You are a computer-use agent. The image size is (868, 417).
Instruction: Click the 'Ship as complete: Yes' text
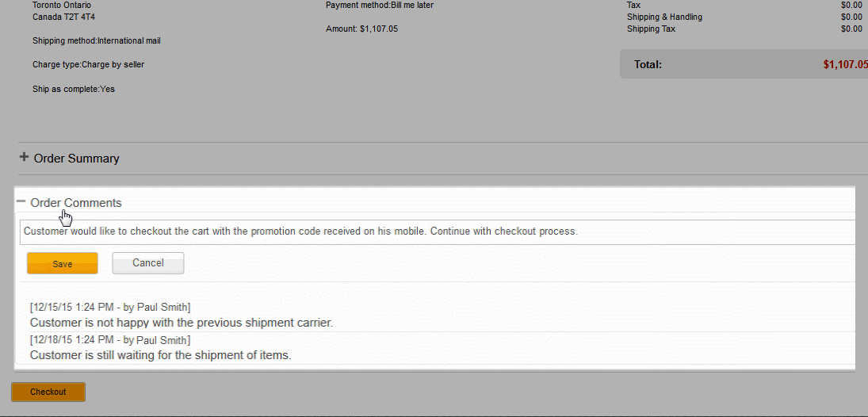74,90
